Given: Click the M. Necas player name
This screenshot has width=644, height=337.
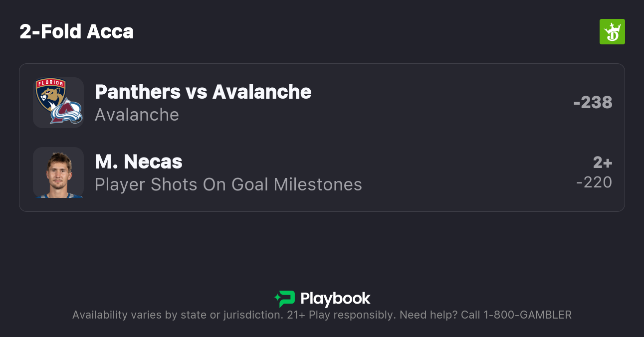Looking at the screenshot, I should pos(139,162).
